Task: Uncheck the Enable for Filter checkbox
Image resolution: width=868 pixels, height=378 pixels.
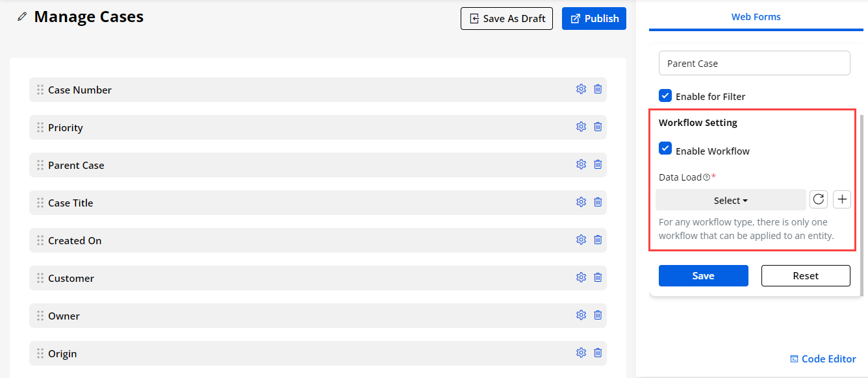Action: click(665, 96)
